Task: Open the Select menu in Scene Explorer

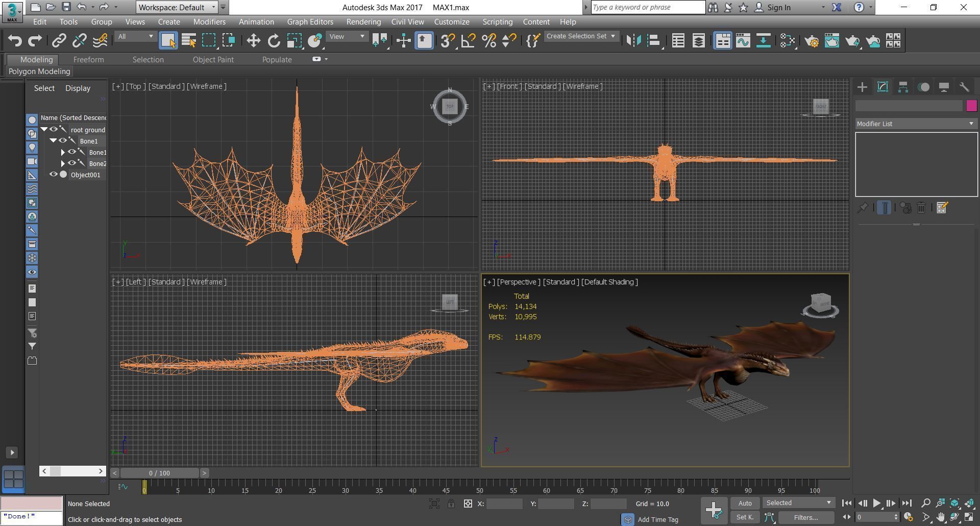Action: [44, 88]
